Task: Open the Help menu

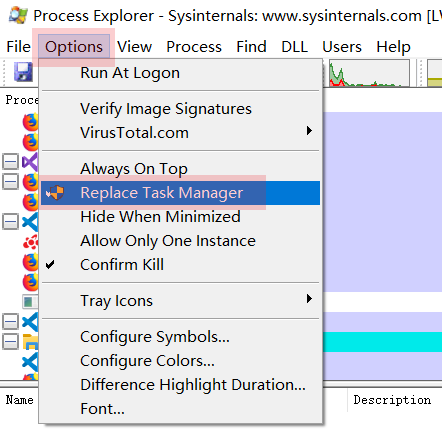Action: pos(393,47)
